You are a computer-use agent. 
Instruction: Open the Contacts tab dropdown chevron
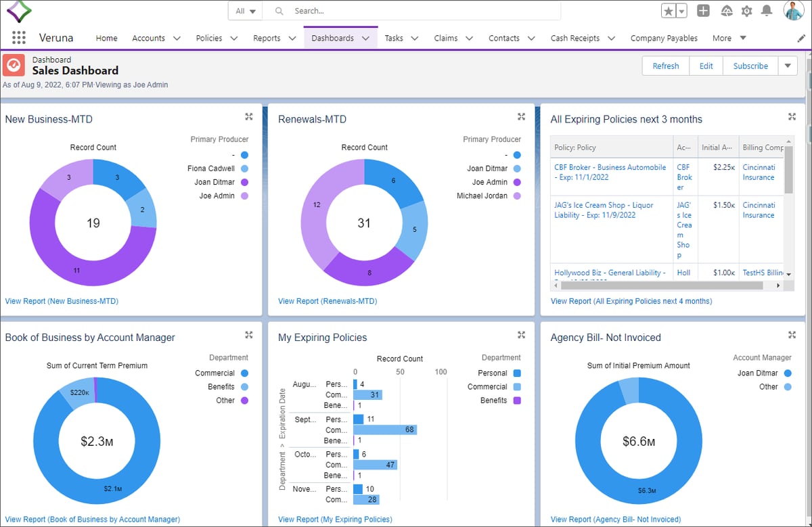click(x=531, y=39)
